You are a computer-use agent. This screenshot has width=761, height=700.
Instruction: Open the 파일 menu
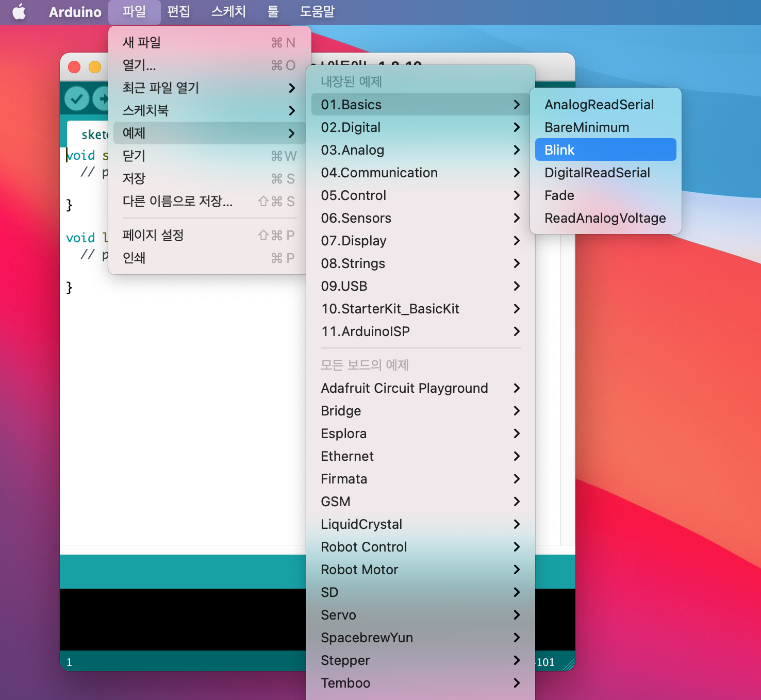(134, 11)
